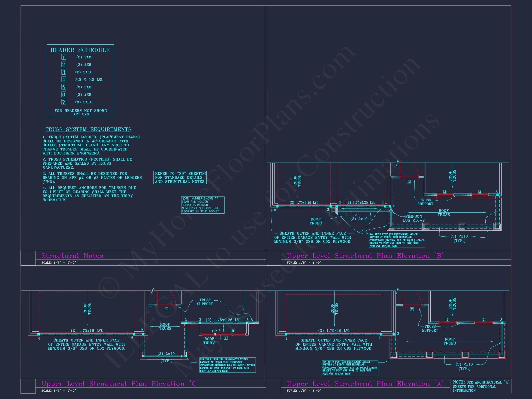
Task: Click Upper Level Structural Plan Elevation 'C' title
Action: coord(120,383)
